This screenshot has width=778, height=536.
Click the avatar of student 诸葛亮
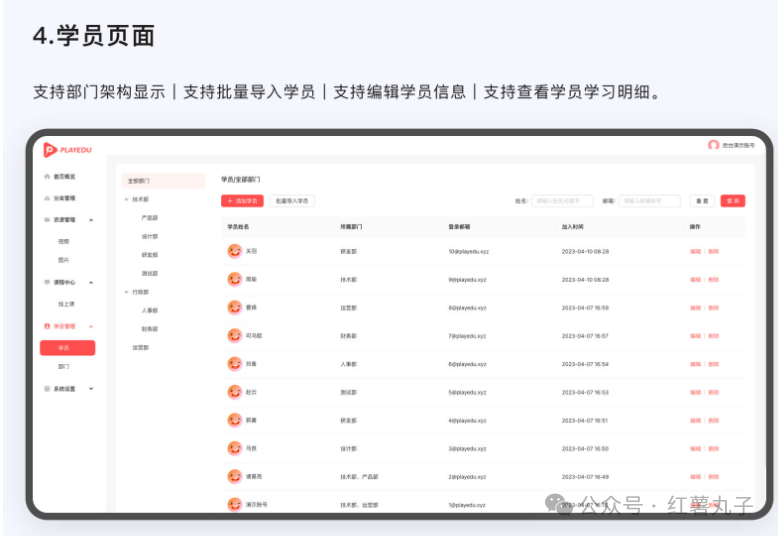[235, 476]
